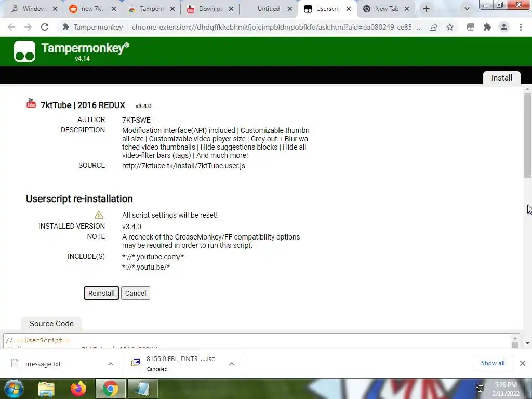The height and width of the screenshot is (399, 532).
Task: Open the Tampermonkey extension toolbar icon
Action: coord(471,27)
